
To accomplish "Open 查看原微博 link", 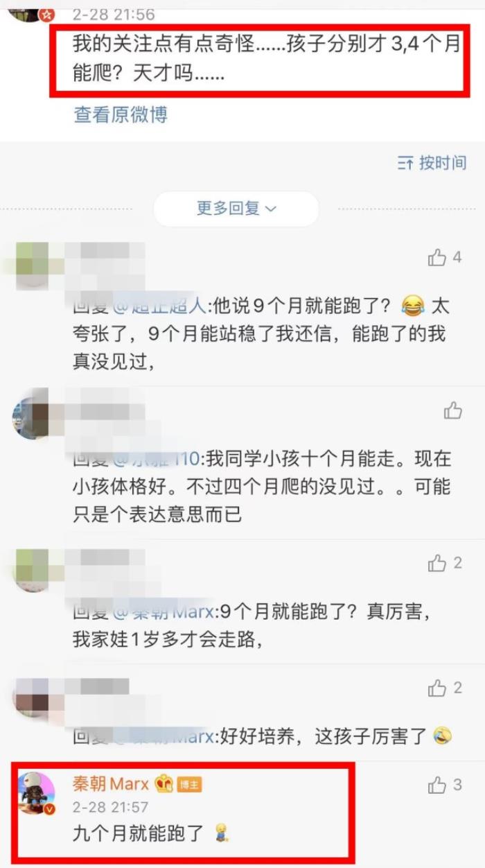I will 121,114.
